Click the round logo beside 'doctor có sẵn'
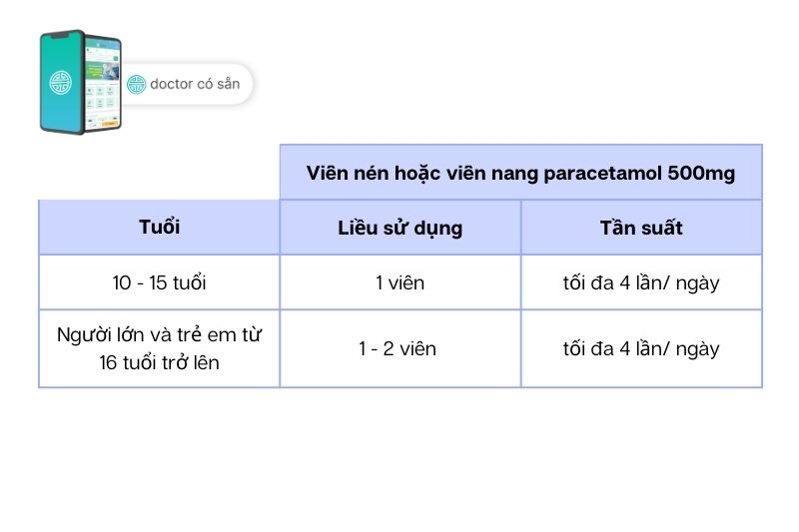Viewport: 799px width, 532px height. (x=136, y=84)
